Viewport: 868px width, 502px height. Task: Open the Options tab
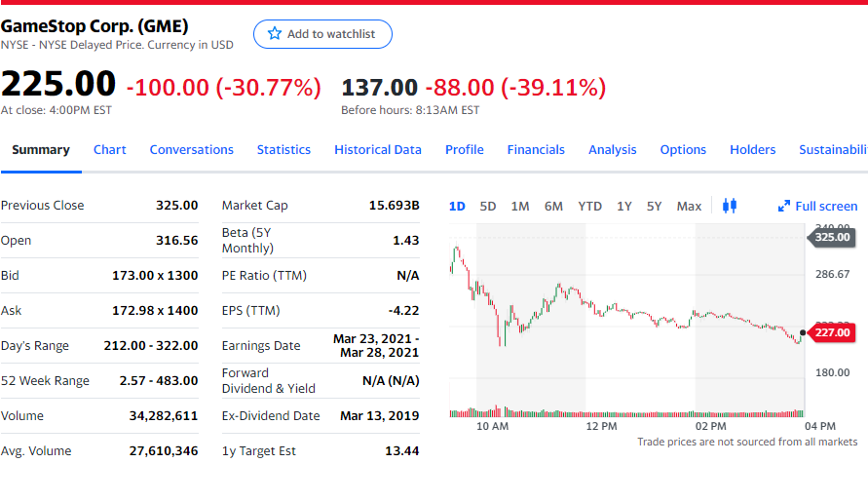[x=683, y=149]
